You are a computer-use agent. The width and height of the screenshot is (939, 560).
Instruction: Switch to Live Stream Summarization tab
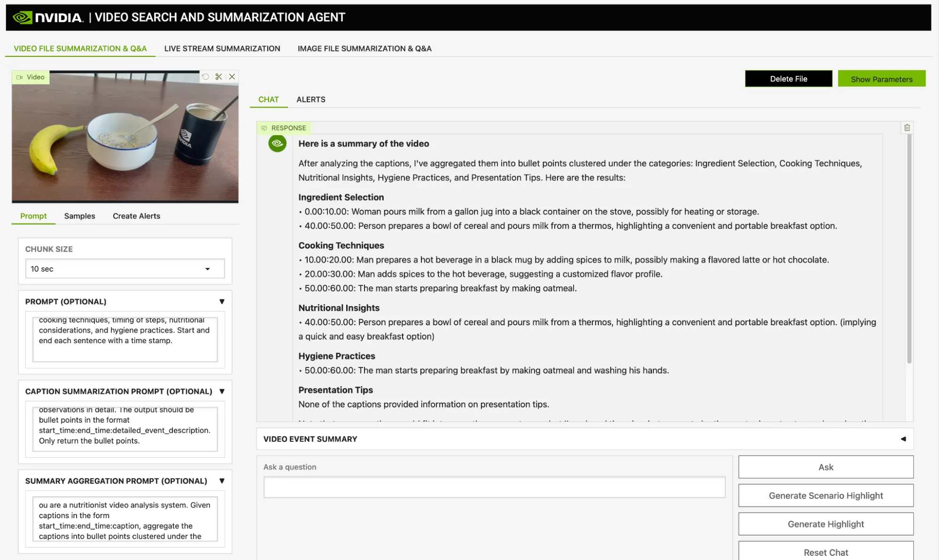point(222,48)
